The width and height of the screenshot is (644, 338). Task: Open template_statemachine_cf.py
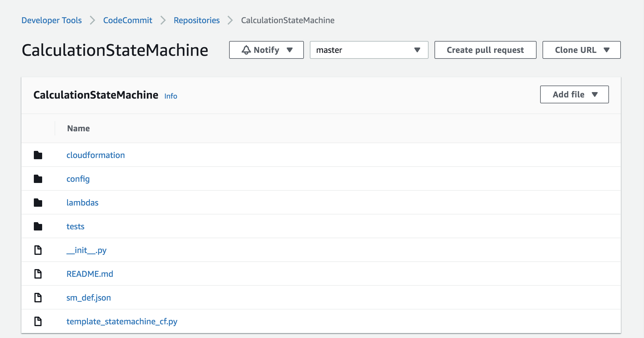click(122, 321)
